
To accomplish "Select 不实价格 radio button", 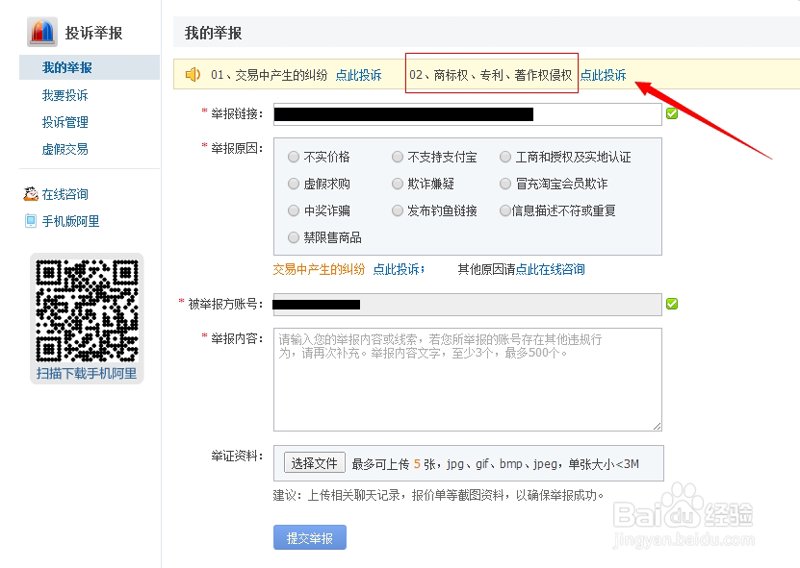I will [293, 157].
